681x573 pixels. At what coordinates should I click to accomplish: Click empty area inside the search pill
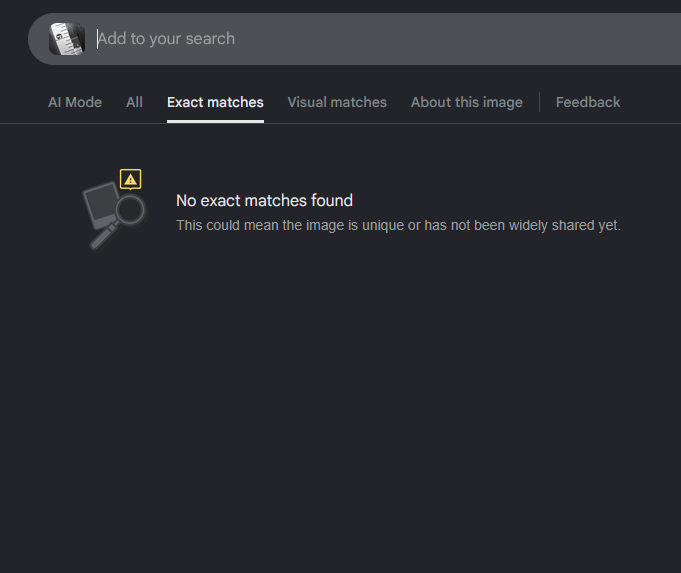pos(456,39)
